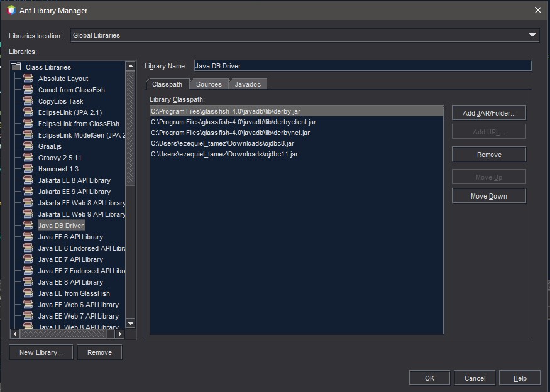Select Java EE 8 API Library row

[x=70, y=282]
